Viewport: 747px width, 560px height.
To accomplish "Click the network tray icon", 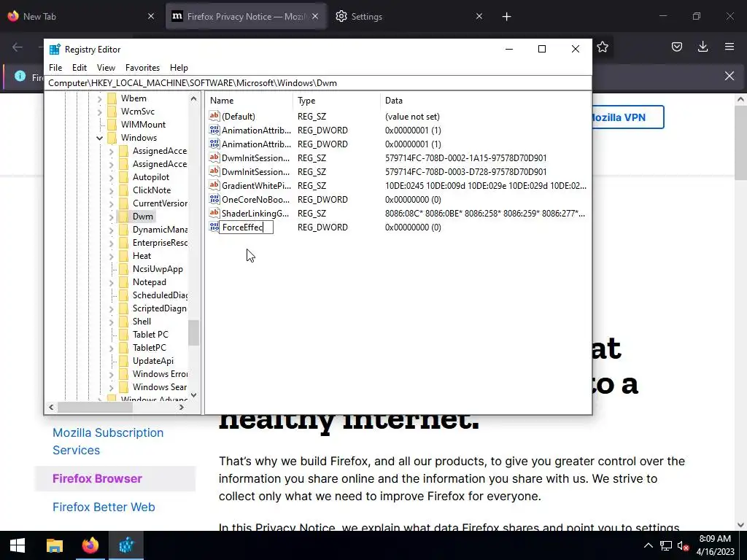I will click(x=665, y=545).
